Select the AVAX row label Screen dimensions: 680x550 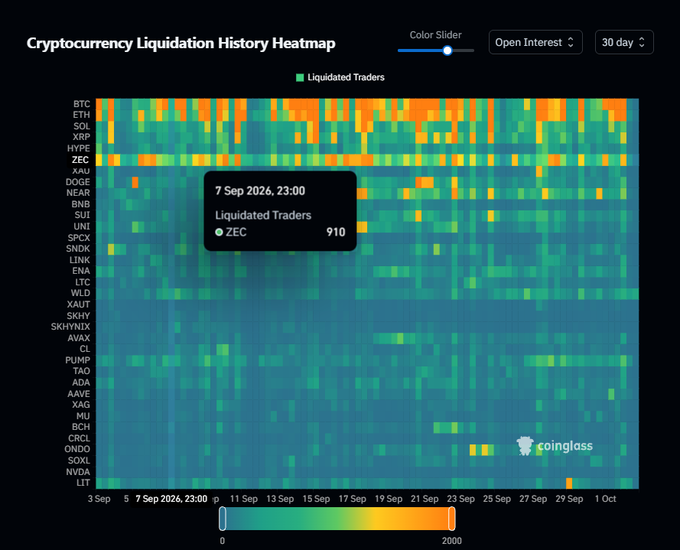[x=79, y=338]
